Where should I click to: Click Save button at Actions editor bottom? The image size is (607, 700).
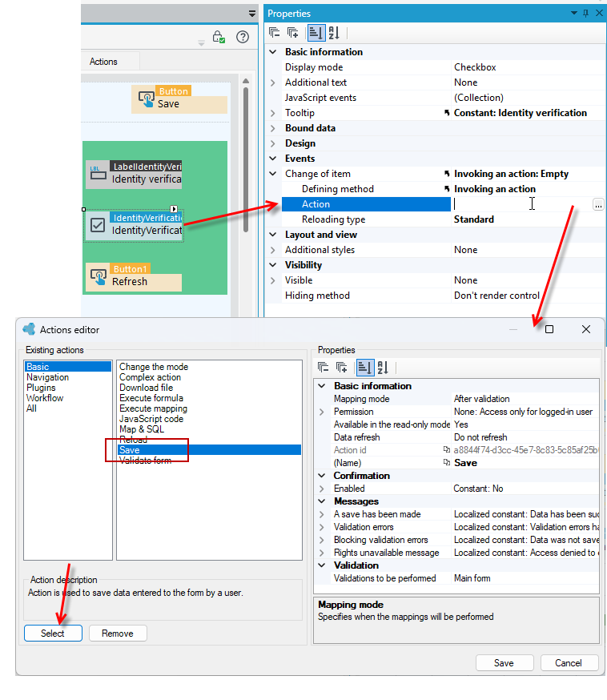504,663
